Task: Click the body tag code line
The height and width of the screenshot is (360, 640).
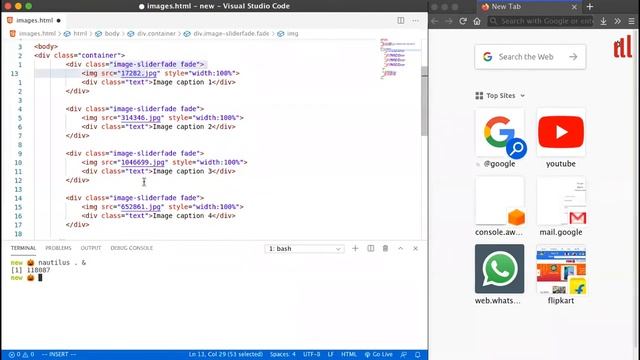Action: coord(46,47)
